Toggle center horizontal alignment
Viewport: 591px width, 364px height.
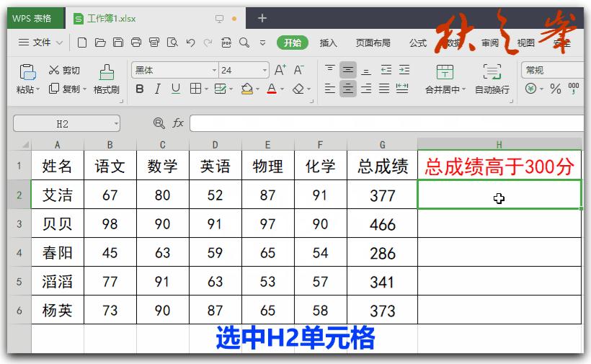348,89
